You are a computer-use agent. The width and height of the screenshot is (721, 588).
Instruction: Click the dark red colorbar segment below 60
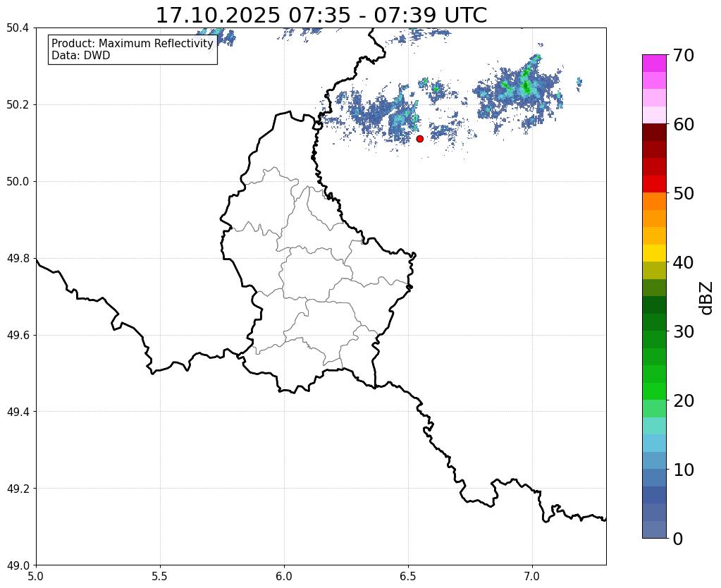coord(654,133)
